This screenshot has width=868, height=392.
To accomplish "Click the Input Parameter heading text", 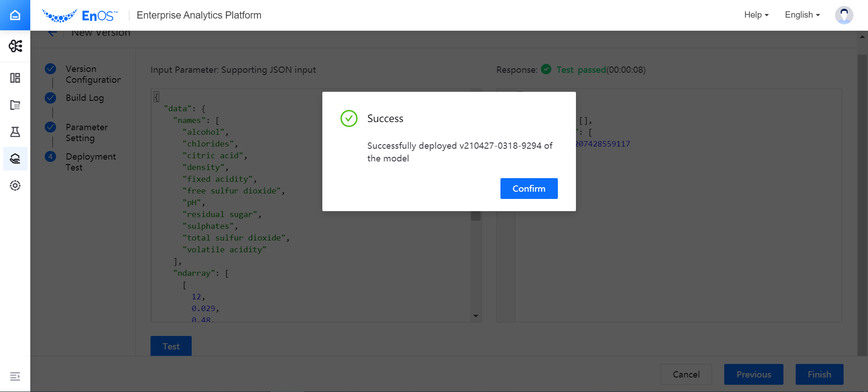I will pos(233,70).
